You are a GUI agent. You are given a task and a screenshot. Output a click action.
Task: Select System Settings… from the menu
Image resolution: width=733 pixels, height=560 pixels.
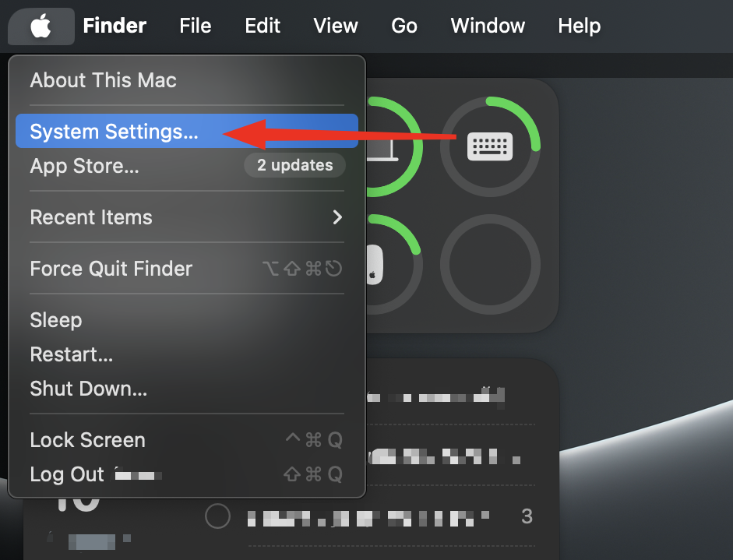pos(187,132)
